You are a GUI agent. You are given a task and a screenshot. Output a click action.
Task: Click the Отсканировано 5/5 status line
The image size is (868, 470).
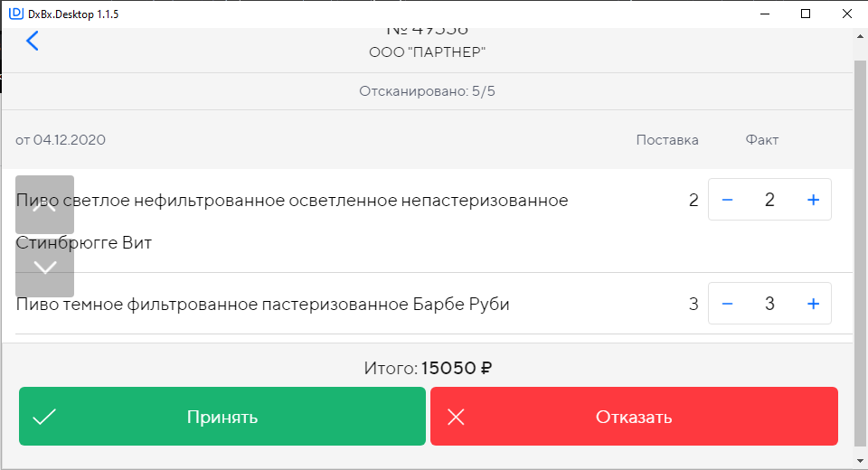tap(427, 91)
